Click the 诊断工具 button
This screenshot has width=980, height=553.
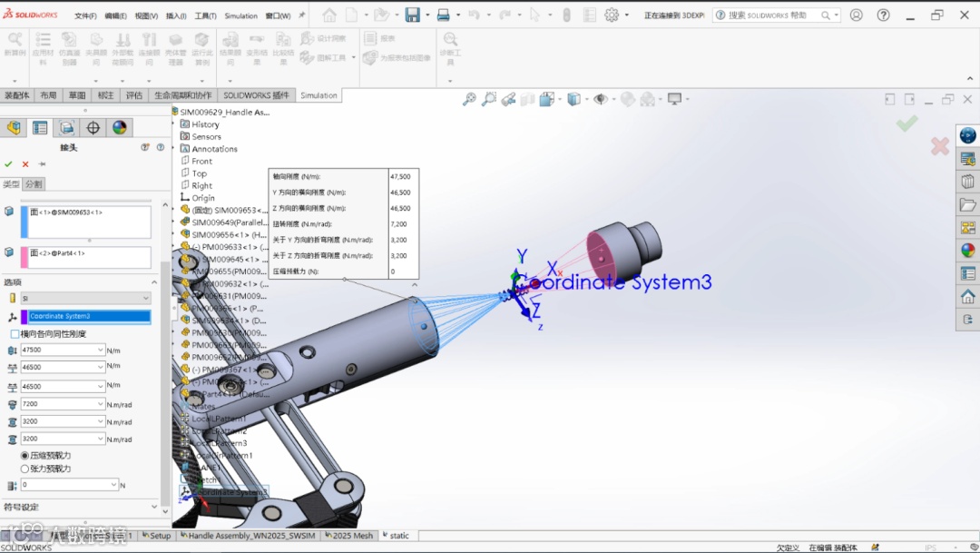click(x=450, y=49)
